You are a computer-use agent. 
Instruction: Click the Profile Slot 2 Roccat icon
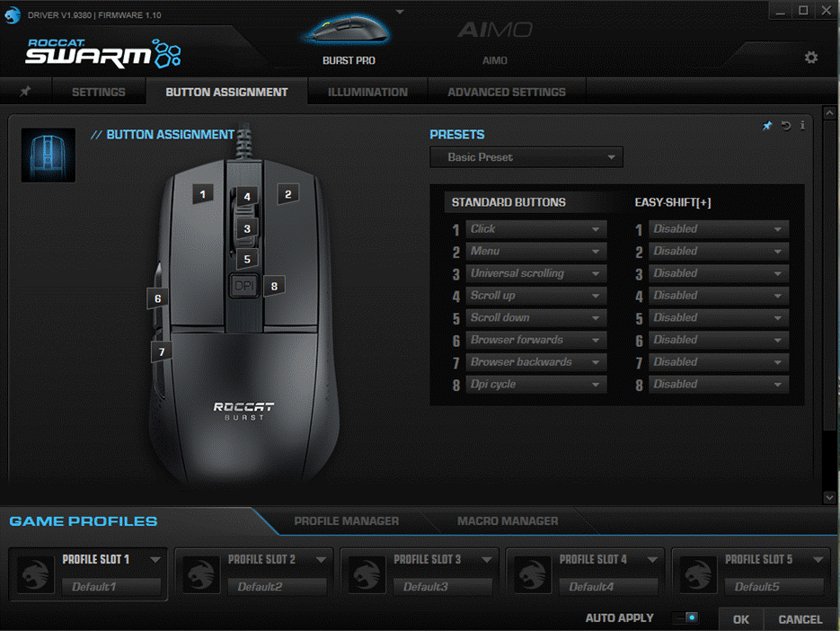201,574
